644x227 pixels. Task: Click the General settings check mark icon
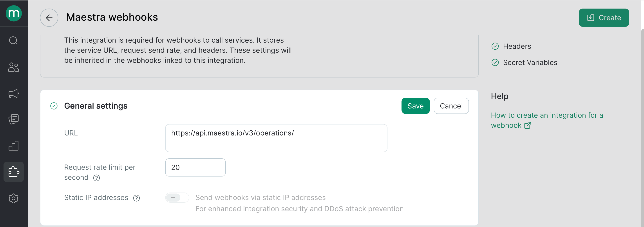point(54,106)
